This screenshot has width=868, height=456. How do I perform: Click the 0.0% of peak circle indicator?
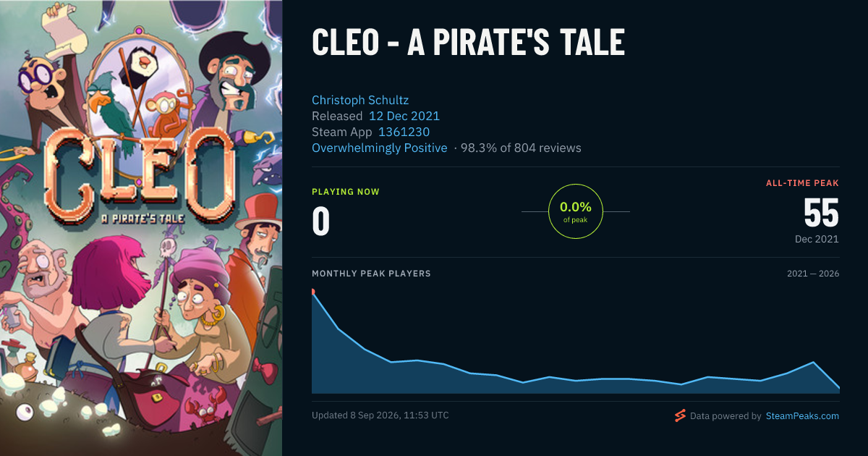tap(575, 211)
